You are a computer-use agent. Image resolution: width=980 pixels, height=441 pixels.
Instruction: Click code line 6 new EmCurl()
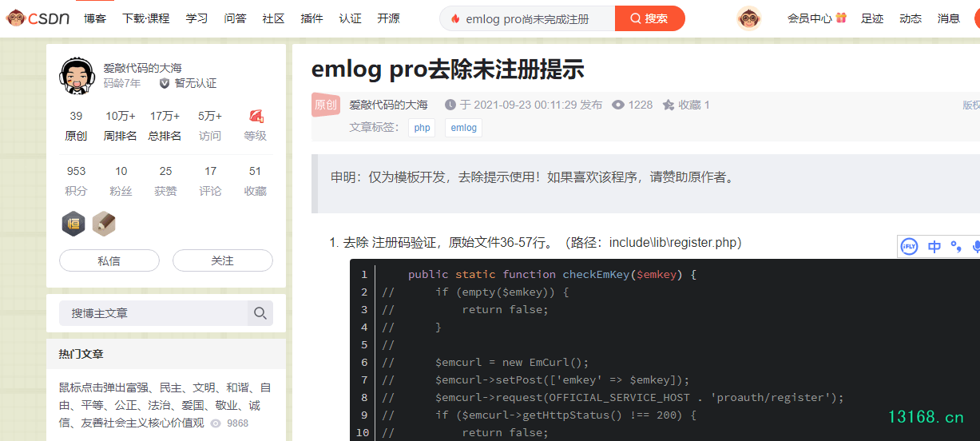(511, 362)
